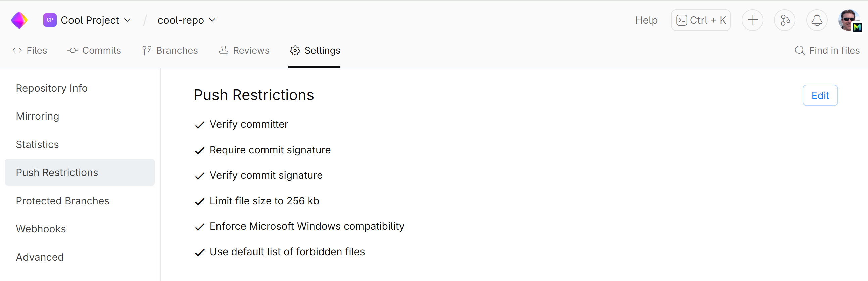Open Webhooks settings in the sidebar
Viewport: 868px width, 281px height.
(41, 229)
